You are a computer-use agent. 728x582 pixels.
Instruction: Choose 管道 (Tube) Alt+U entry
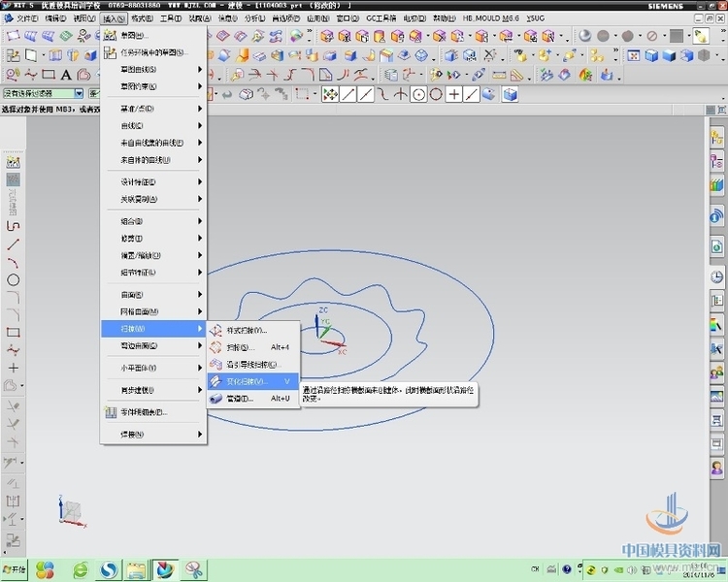[253, 399]
